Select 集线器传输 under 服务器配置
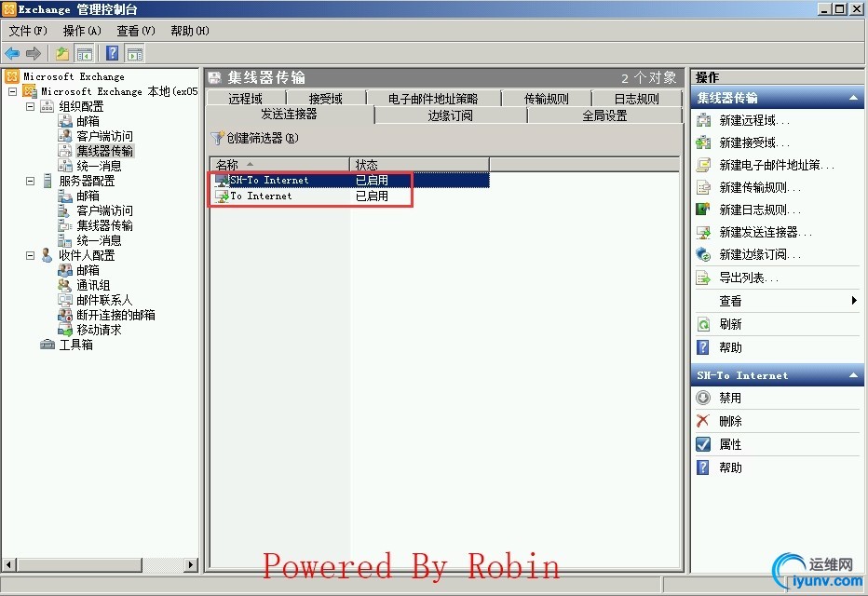868x596 pixels. coord(104,225)
